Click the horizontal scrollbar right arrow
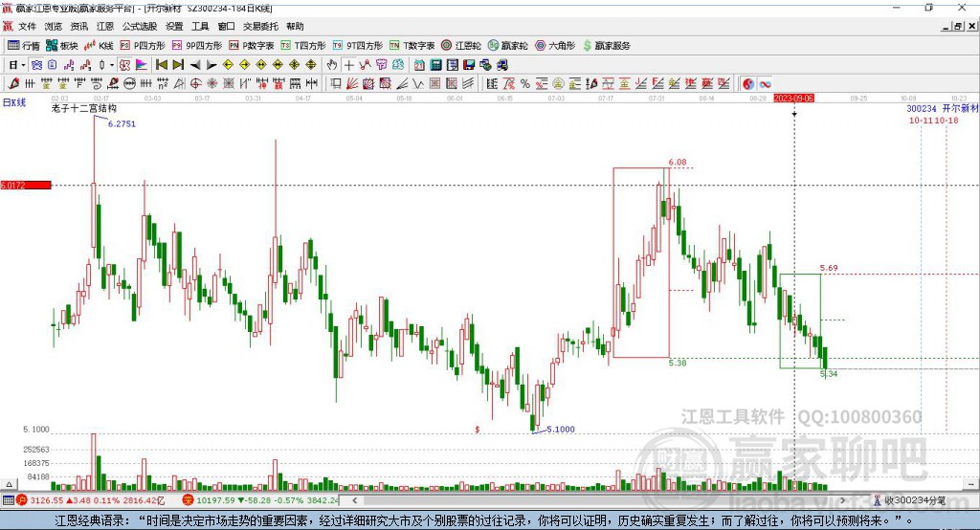 [842, 500]
